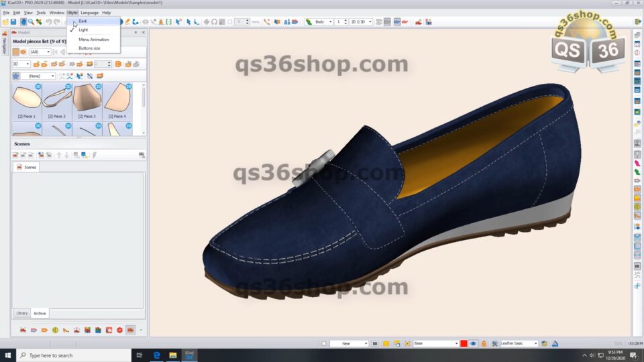Switch to the Archive tab
Image resolution: width=644 pixels, height=362 pixels.
click(40, 313)
